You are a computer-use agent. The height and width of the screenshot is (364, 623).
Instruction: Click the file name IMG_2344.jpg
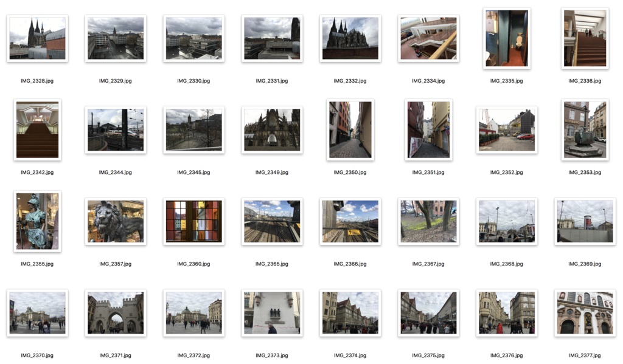tap(116, 173)
